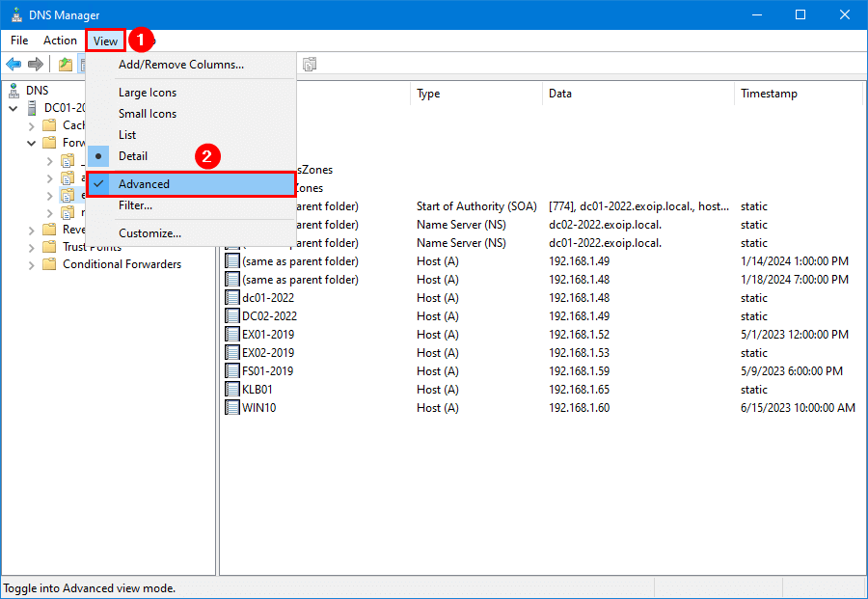Click the Forward arrow toolbar icon
The width and height of the screenshot is (868, 599).
tap(36, 65)
